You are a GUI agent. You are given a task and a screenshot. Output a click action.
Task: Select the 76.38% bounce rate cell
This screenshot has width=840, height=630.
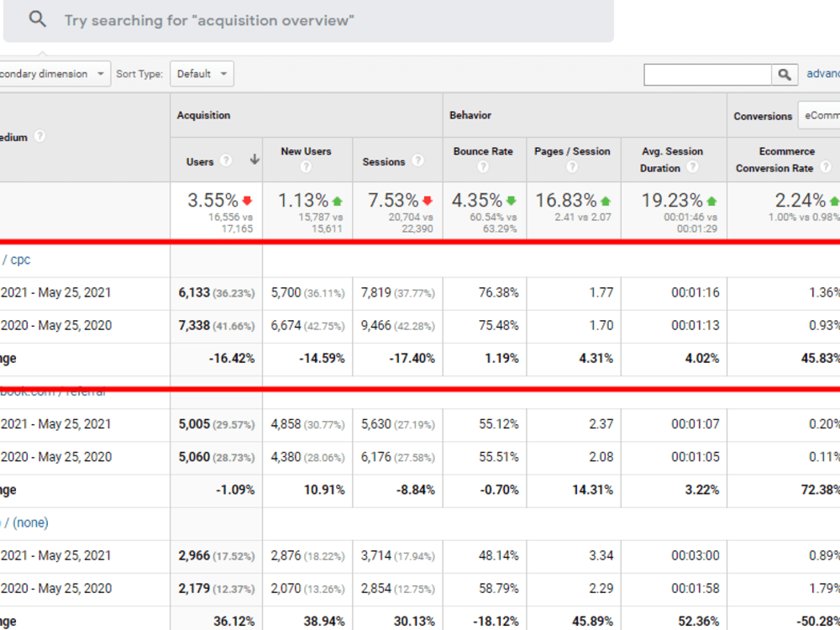(485, 293)
